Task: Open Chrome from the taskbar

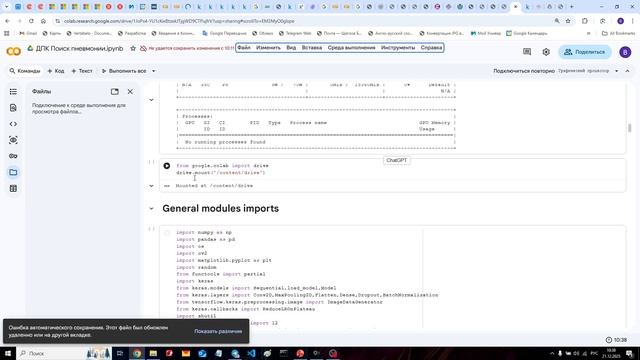Action: coord(137,353)
